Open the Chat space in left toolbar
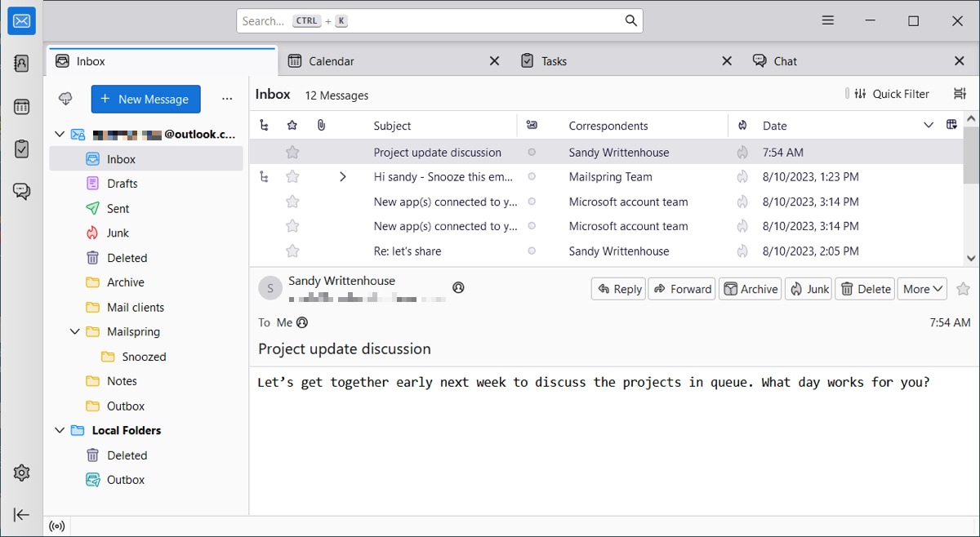Viewport: 980px width, 537px height. [x=21, y=191]
